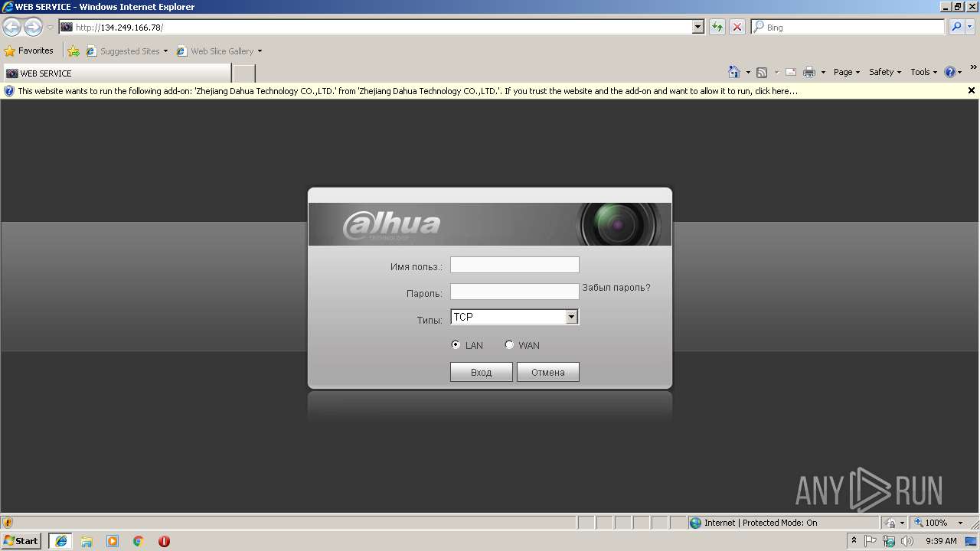Open the Help question mark icon
Screen dimensions: 980x551
(x=950, y=72)
